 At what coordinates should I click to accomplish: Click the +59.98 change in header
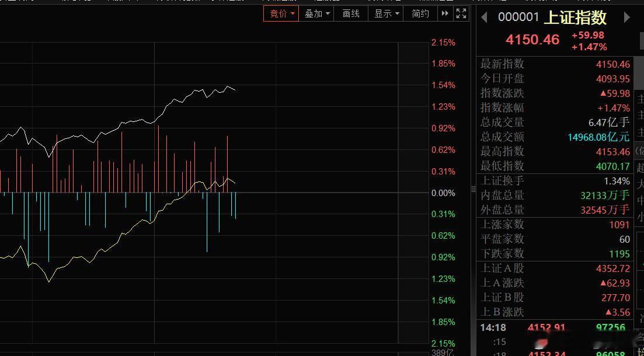[588, 36]
